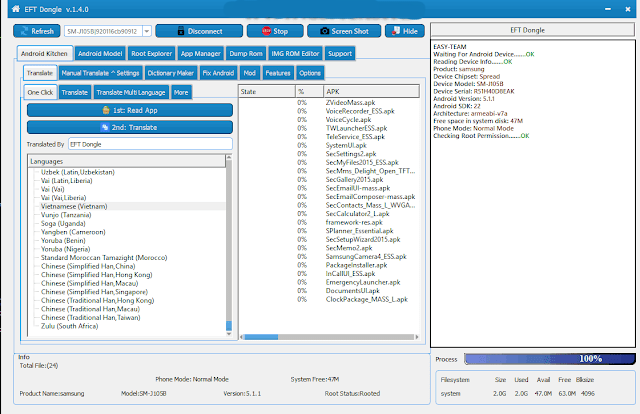Click the Translated By text field
The image size is (640, 414).
[148, 144]
